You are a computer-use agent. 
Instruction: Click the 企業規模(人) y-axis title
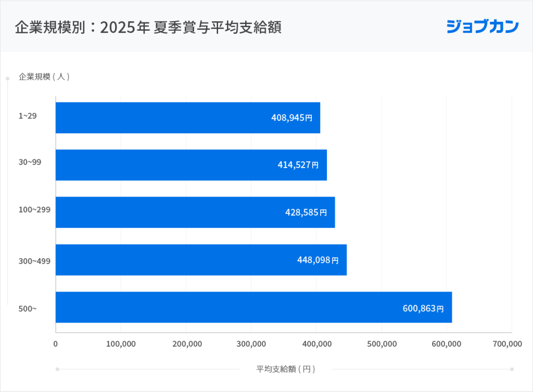(x=44, y=77)
